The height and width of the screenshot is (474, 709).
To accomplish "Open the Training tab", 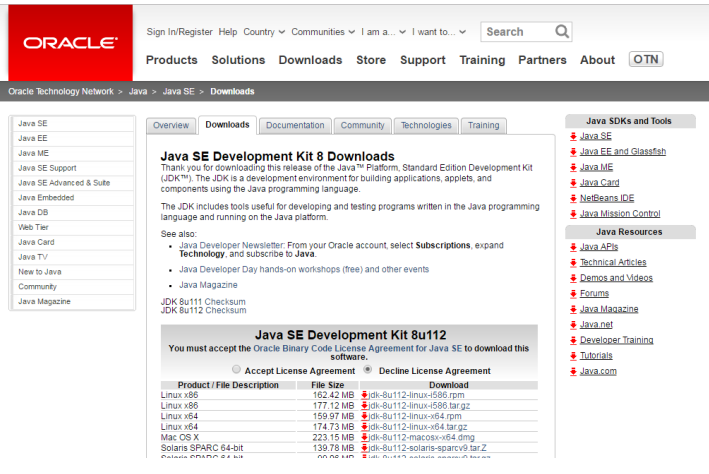I will (x=483, y=125).
